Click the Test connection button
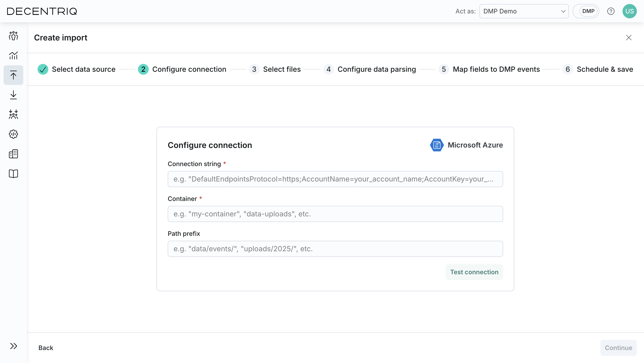Screen dimensions: 644x363 [x=474, y=272]
